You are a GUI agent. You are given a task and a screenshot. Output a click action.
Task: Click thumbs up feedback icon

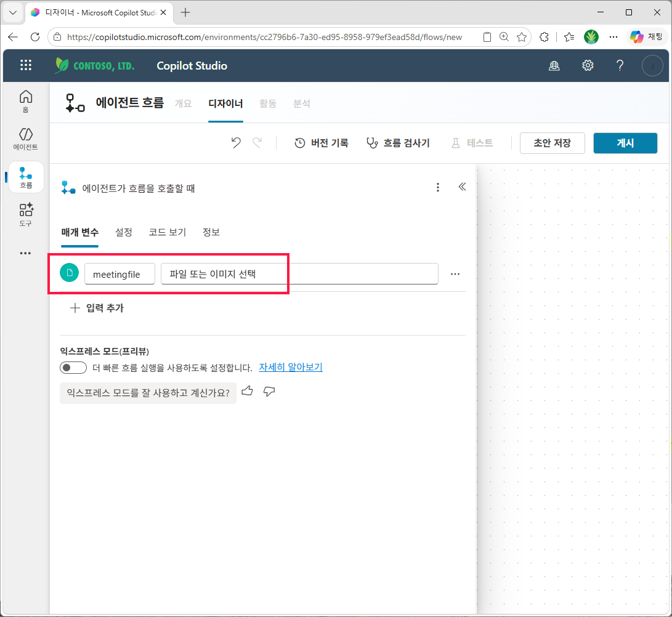click(x=247, y=391)
